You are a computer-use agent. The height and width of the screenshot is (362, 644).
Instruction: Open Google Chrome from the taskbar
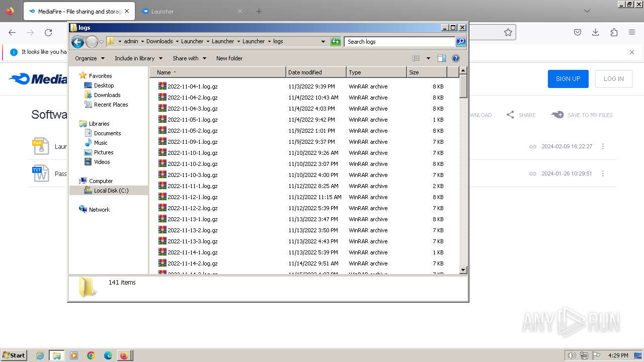coord(91,355)
